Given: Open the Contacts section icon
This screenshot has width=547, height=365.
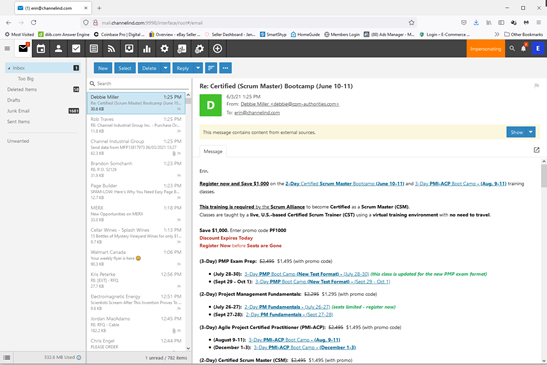Looking at the screenshot, I should [x=59, y=49].
